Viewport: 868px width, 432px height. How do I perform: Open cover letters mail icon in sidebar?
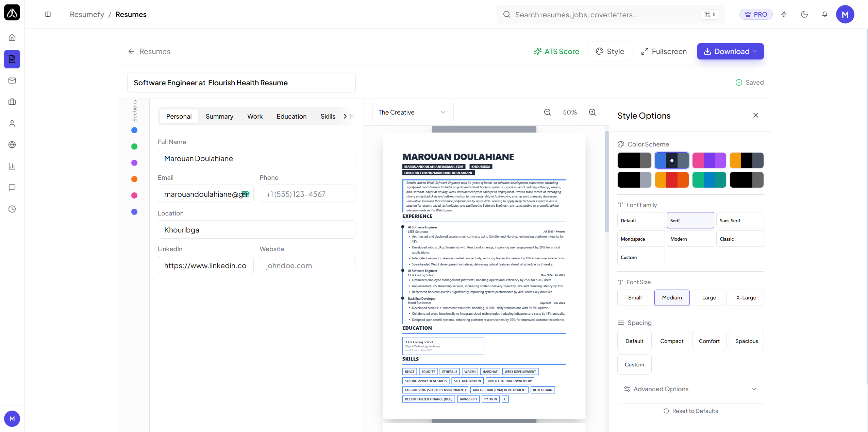click(x=12, y=81)
